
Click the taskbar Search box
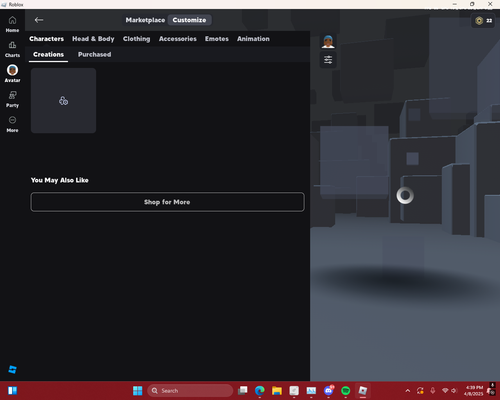tap(190, 391)
